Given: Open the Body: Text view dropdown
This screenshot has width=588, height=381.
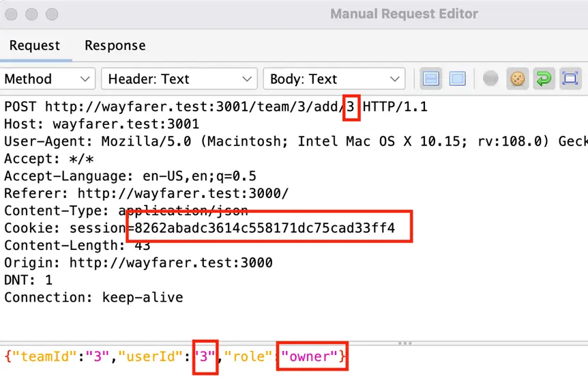Looking at the screenshot, I should click(334, 79).
